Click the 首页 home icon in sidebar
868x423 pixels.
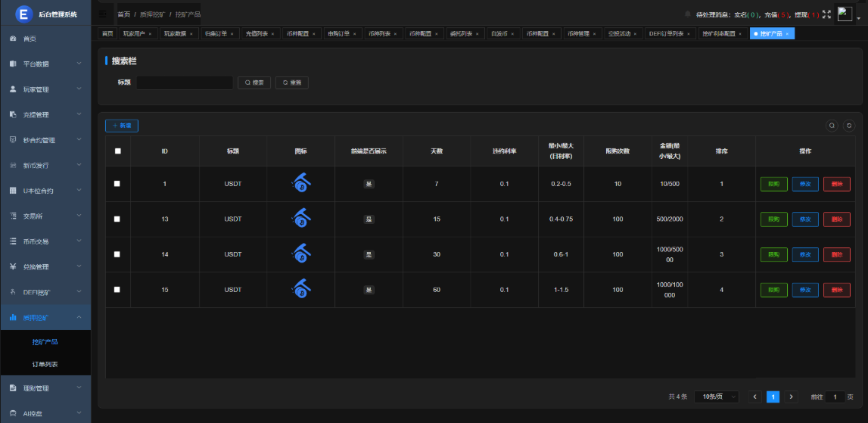13,39
